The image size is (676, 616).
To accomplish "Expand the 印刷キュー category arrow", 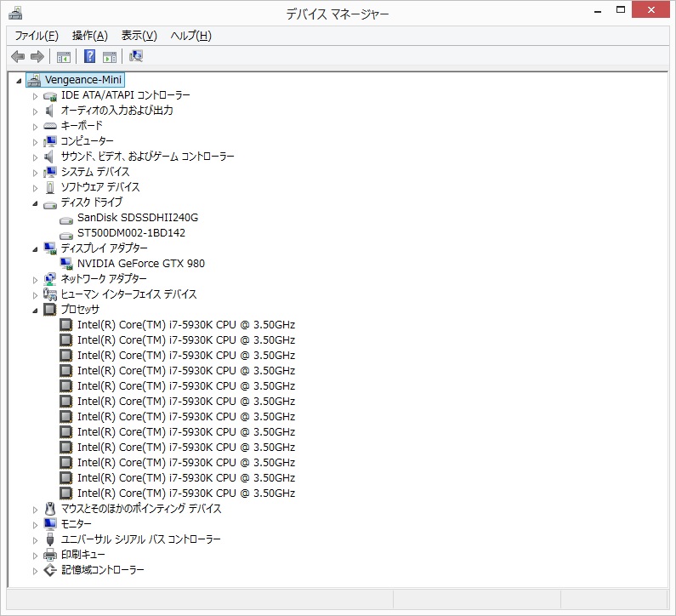I will click(36, 556).
